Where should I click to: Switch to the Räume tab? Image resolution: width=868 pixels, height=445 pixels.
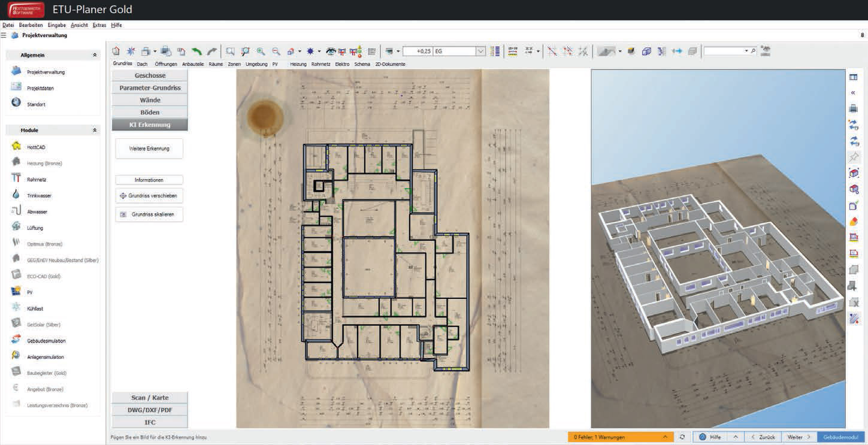[x=216, y=64]
